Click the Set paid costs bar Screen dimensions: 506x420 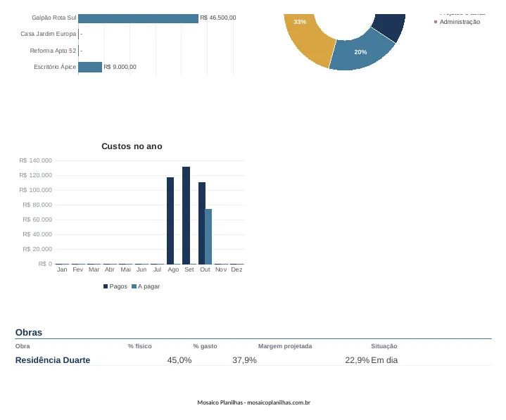tap(186, 215)
